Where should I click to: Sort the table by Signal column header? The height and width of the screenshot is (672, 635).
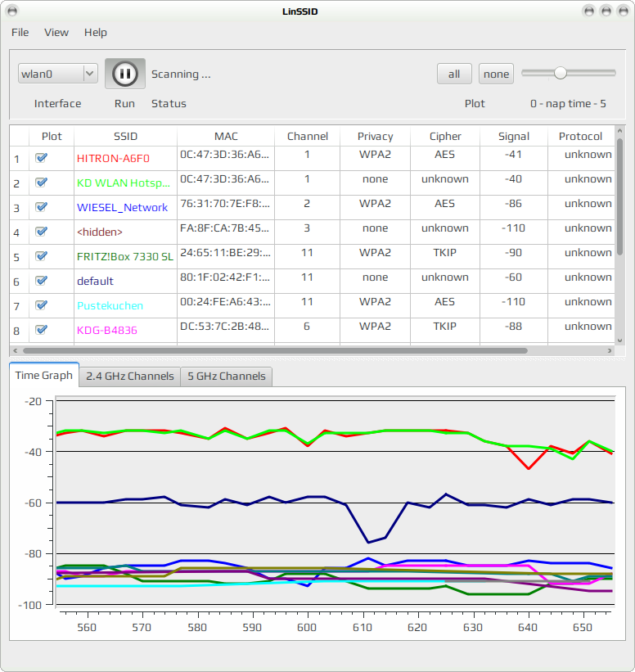pyautogui.click(x=514, y=137)
